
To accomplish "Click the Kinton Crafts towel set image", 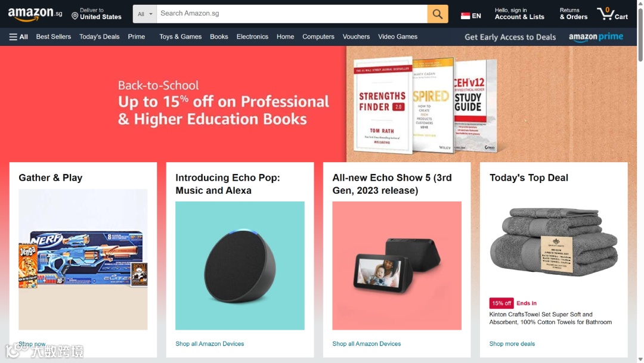I will 553,242.
